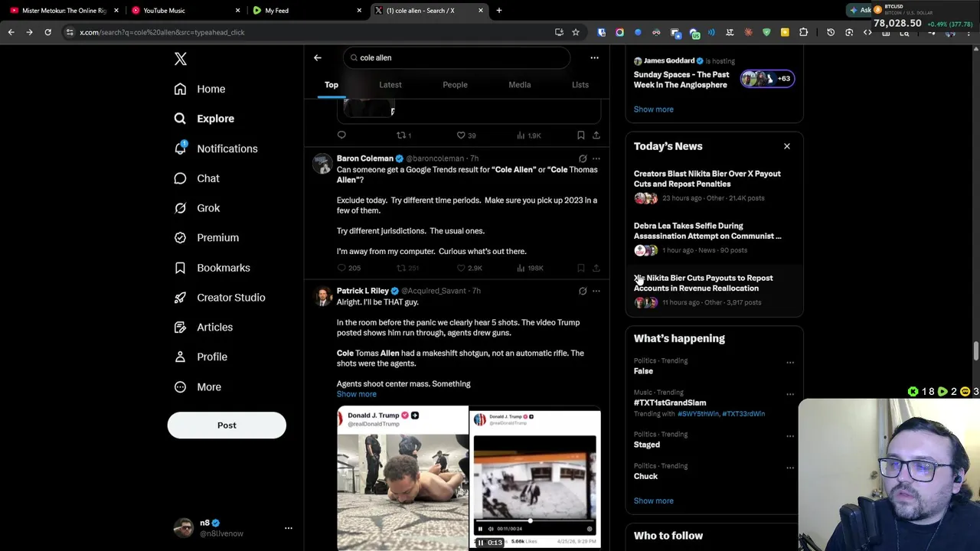Bookmark the top partially visible post

tap(581, 135)
